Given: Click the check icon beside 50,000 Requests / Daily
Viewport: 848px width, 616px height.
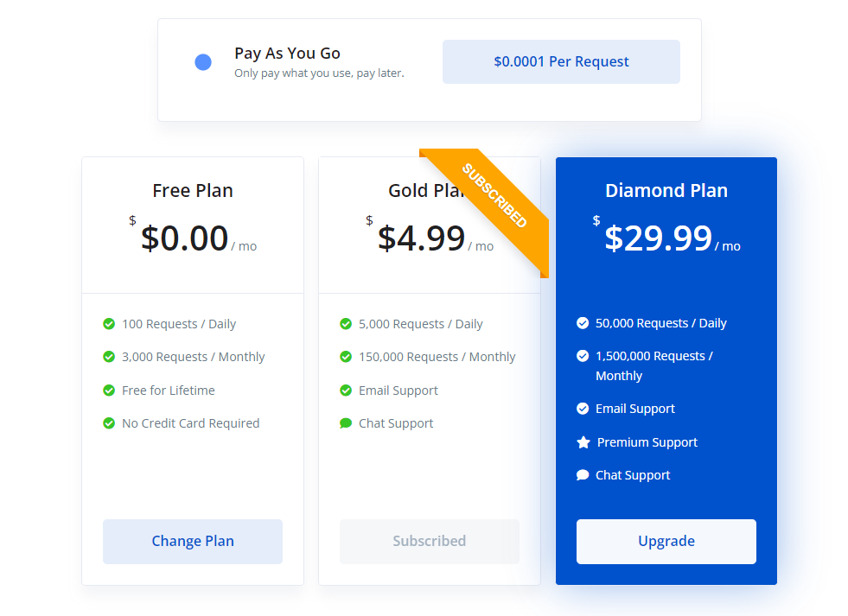Looking at the screenshot, I should [583, 323].
